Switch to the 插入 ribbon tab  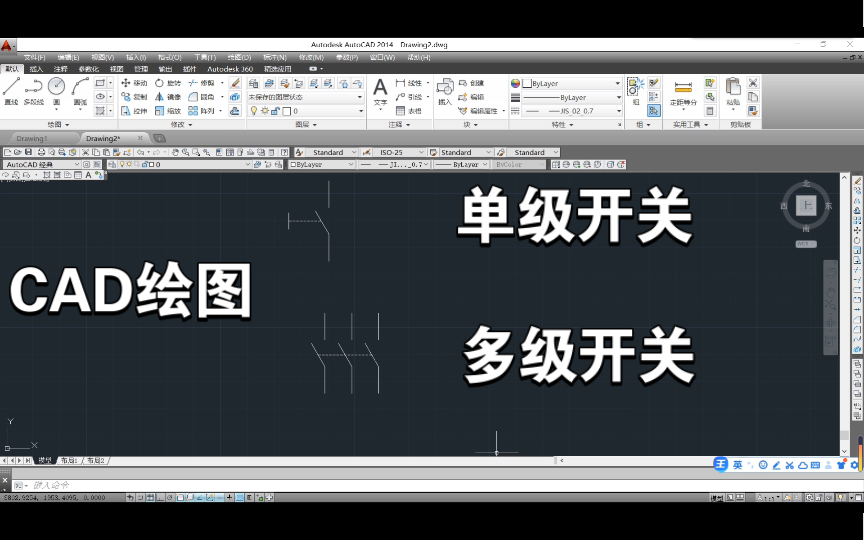[37, 69]
